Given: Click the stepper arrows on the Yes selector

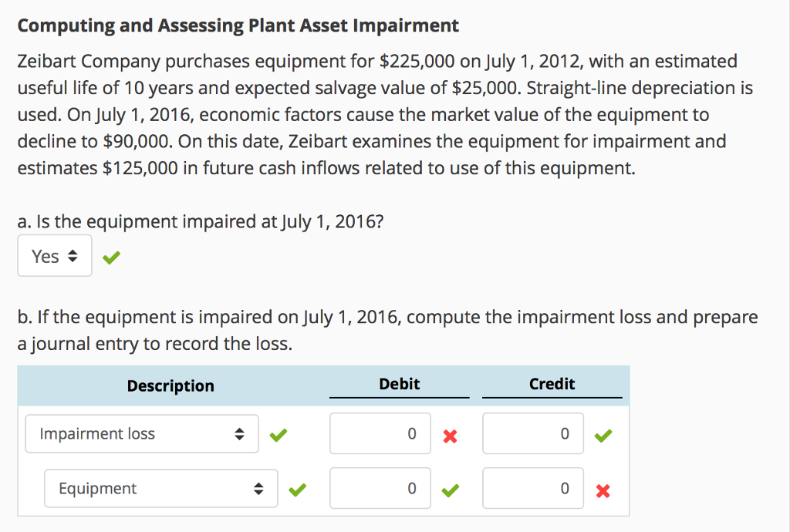Looking at the screenshot, I should point(71,255).
